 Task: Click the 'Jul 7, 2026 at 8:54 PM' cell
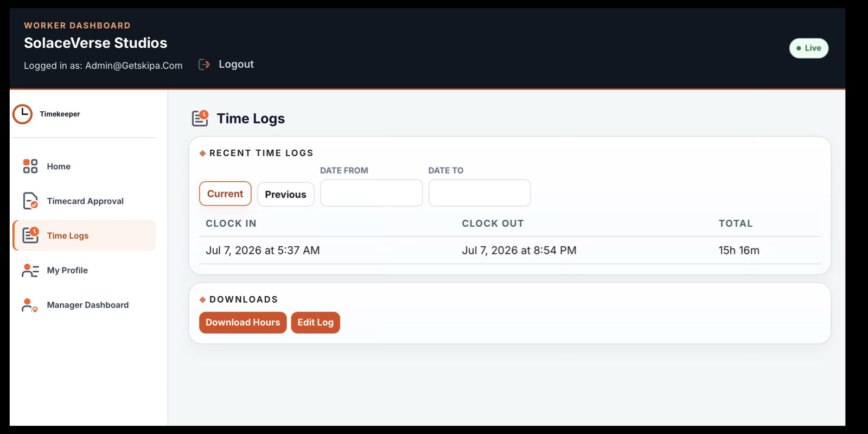pos(519,251)
